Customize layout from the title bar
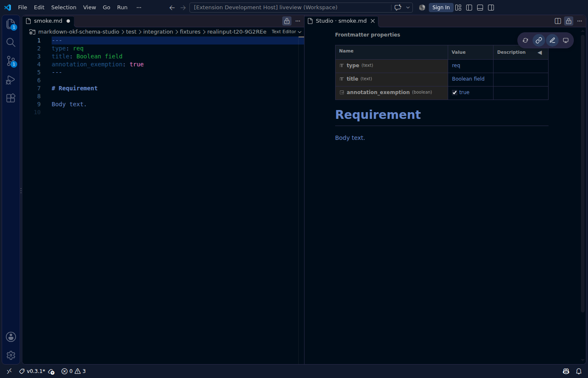The image size is (588, 378). point(458,8)
